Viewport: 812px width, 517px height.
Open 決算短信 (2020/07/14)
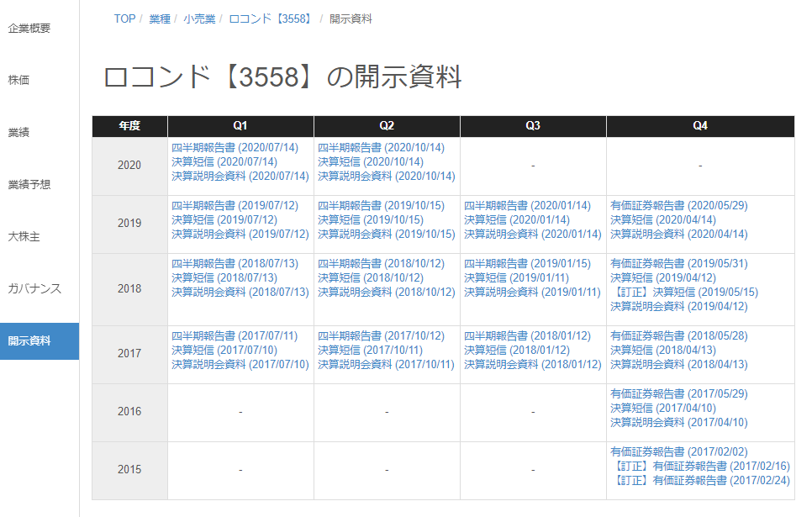pyautogui.click(x=224, y=162)
